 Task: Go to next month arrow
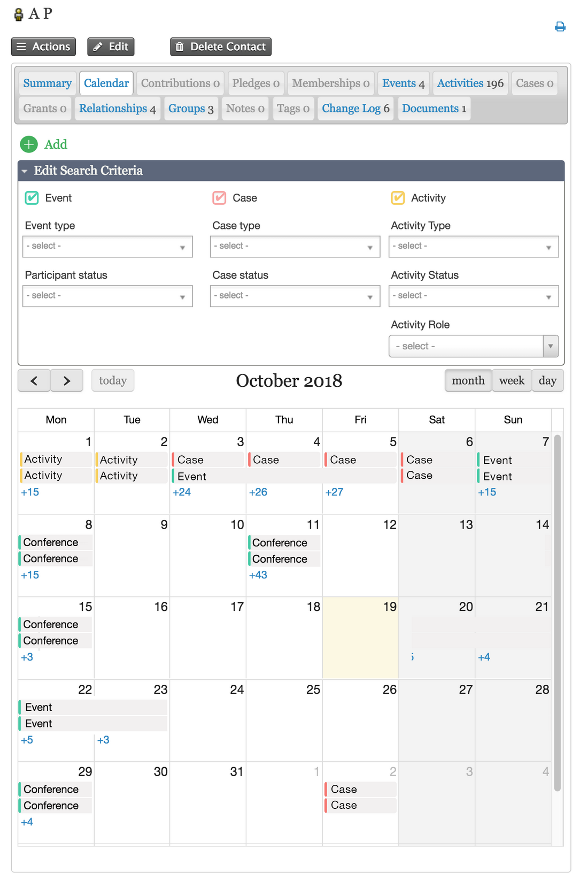click(67, 381)
